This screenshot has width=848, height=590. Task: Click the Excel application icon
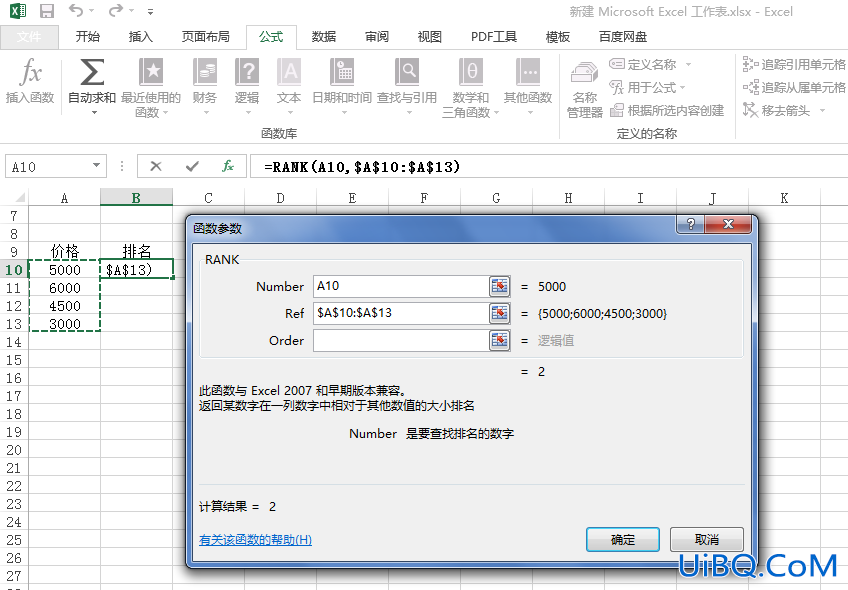(18, 11)
